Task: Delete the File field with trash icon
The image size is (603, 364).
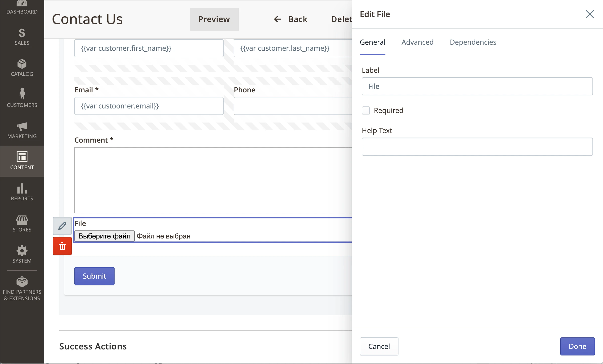Action: tap(62, 246)
